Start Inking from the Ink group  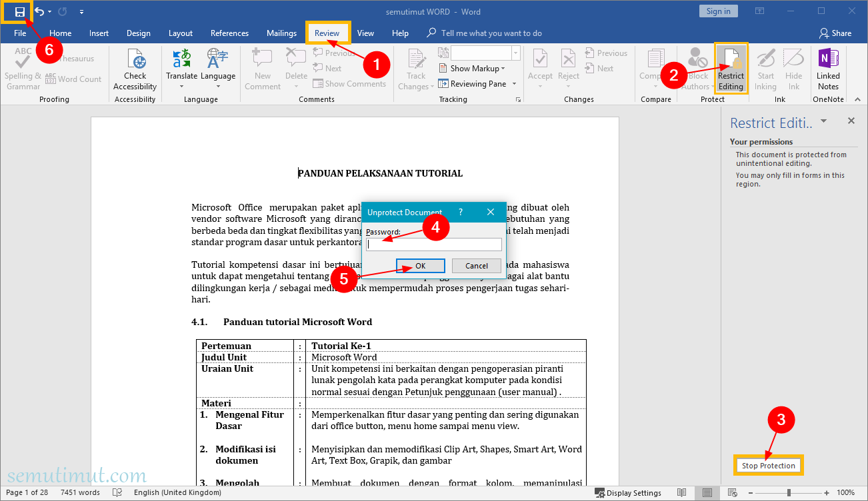pyautogui.click(x=765, y=69)
